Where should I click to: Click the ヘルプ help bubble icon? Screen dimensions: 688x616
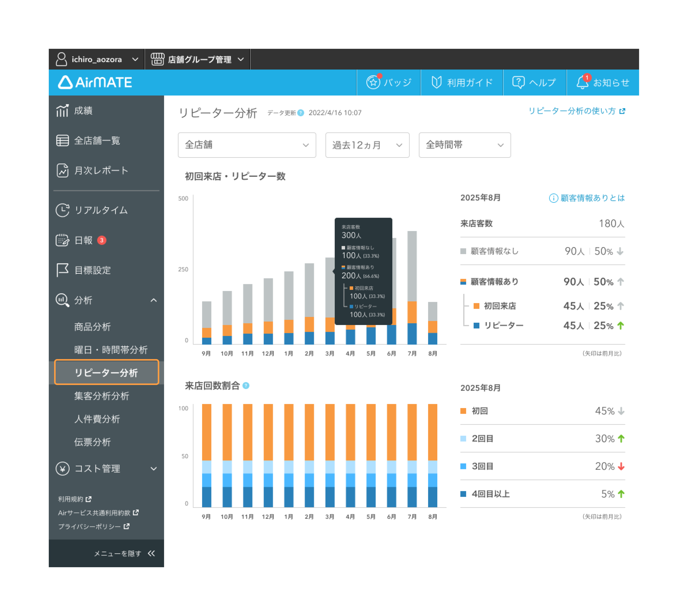point(518,82)
